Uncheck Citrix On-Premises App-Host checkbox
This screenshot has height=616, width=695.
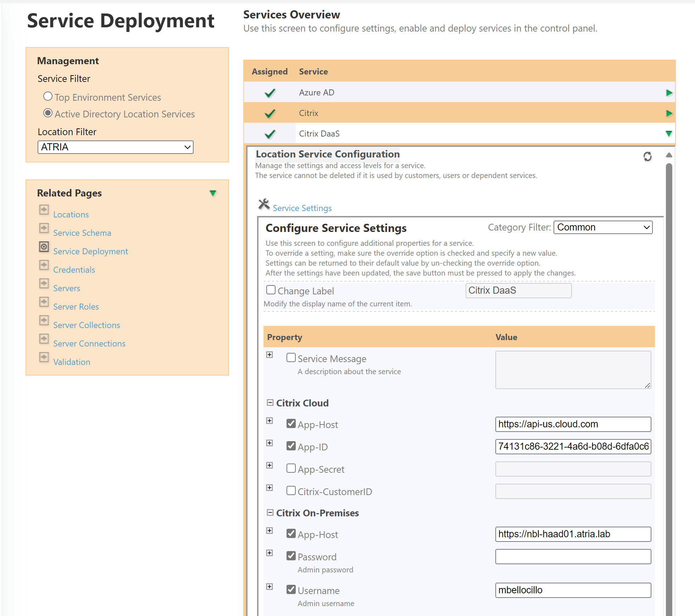291,533
